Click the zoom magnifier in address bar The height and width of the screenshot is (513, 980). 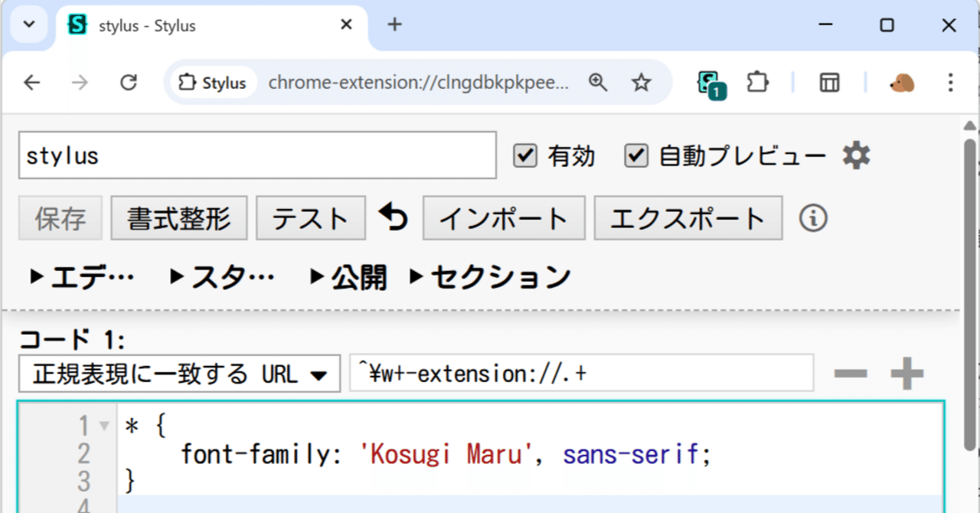[599, 82]
